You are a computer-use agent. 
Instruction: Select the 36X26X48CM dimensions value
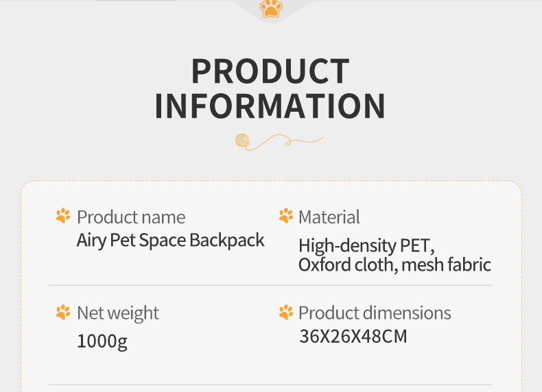click(353, 336)
